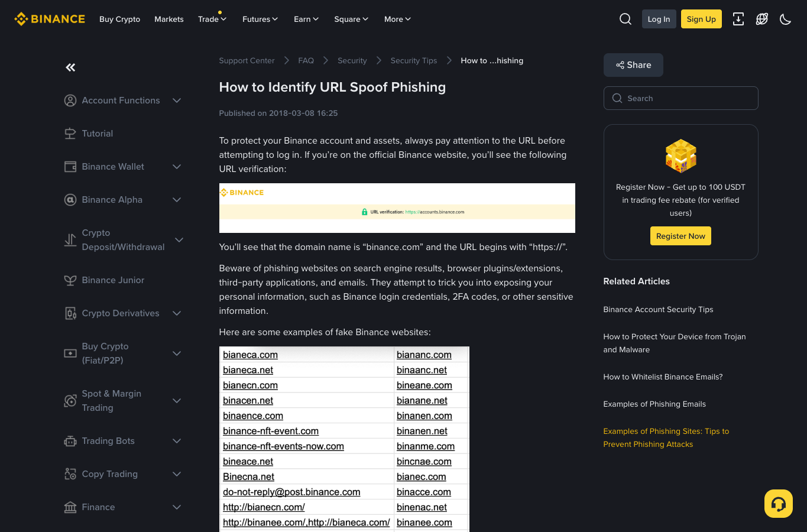
Task: Expand Crypto Derivatives chevron
Action: (177, 313)
